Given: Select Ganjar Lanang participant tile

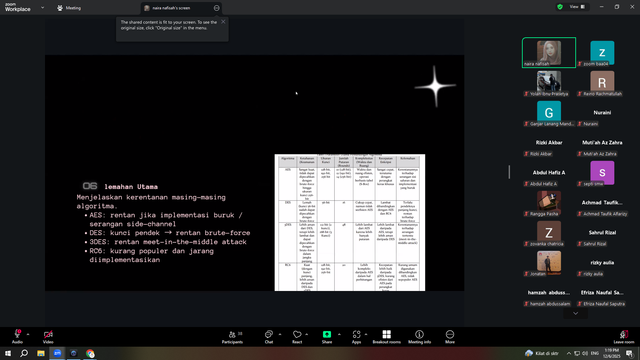Looking at the screenshot, I should (549, 113).
